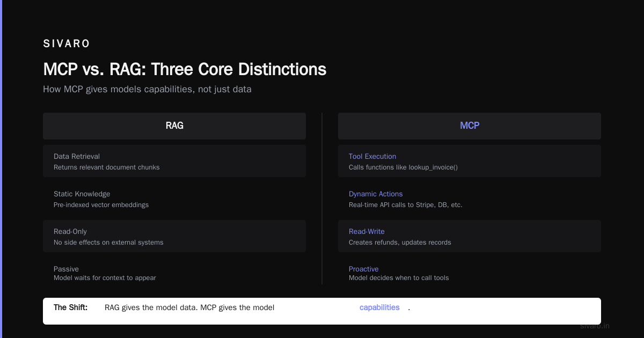Click the SIVARO logo text
This screenshot has width=644, height=338.
pos(67,44)
